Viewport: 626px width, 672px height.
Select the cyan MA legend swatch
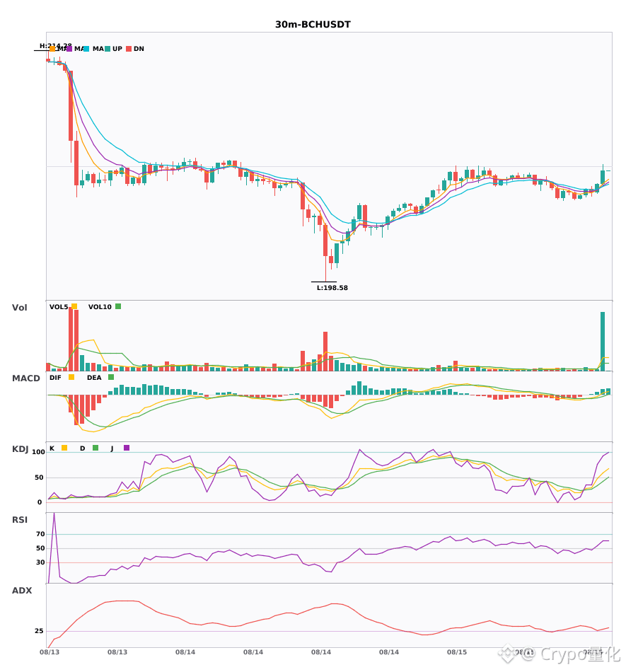click(86, 49)
